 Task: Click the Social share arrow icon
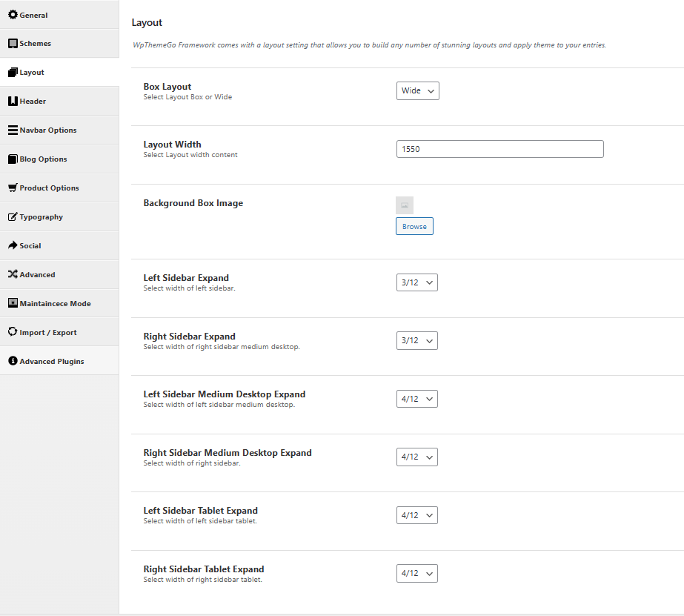click(x=13, y=245)
